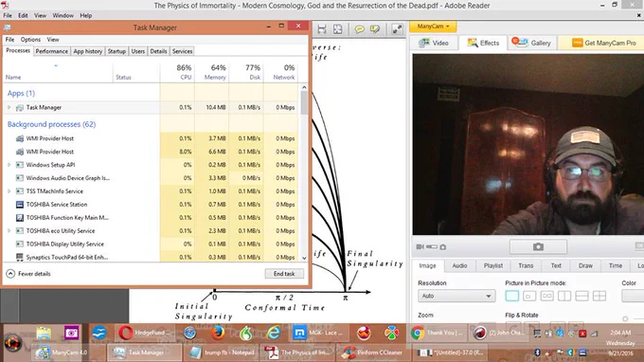
Task: Open the Details tab in Task Manager
Action: [158, 51]
